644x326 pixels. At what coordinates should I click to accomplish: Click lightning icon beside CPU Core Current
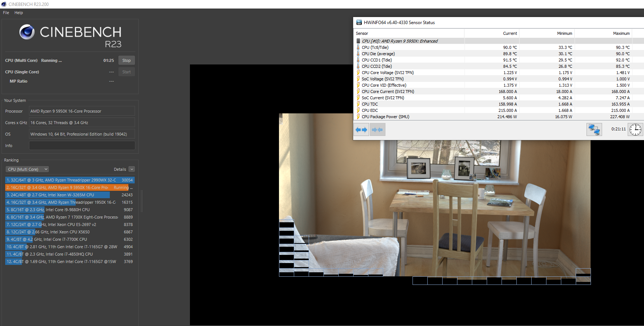(358, 92)
